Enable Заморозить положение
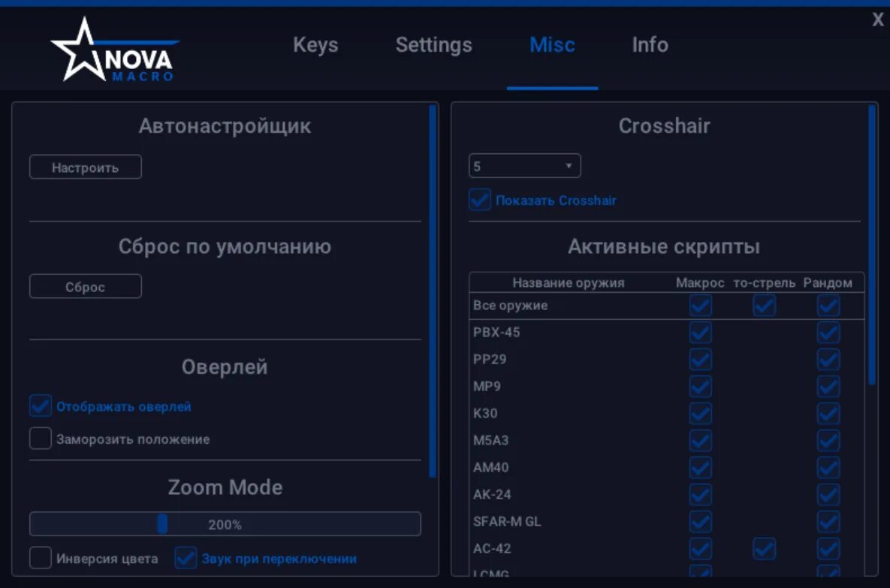The height and width of the screenshot is (588, 890). [x=41, y=438]
